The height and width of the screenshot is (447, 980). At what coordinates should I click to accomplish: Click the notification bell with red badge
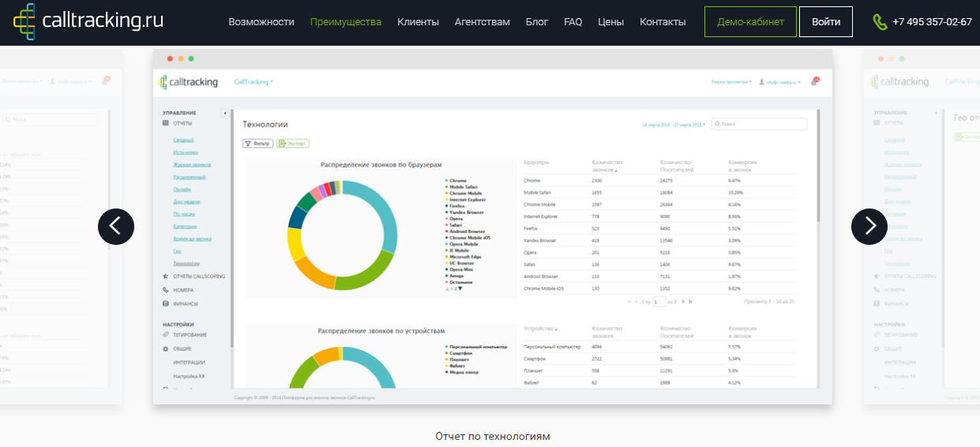815,81
